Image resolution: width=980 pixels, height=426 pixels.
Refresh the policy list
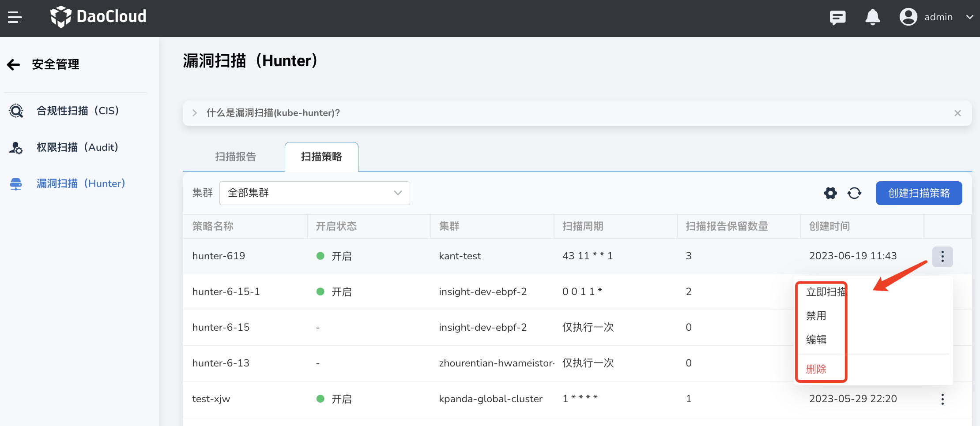(854, 193)
